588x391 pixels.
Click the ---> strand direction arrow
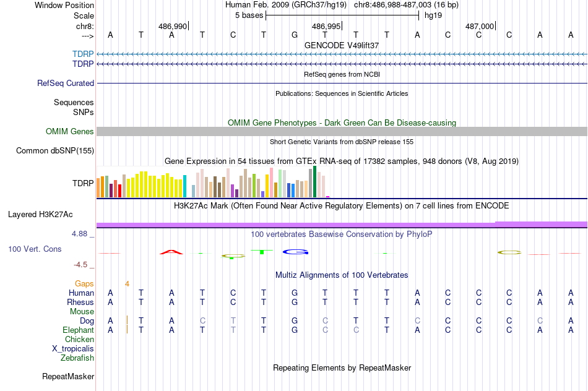tap(88, 36)
